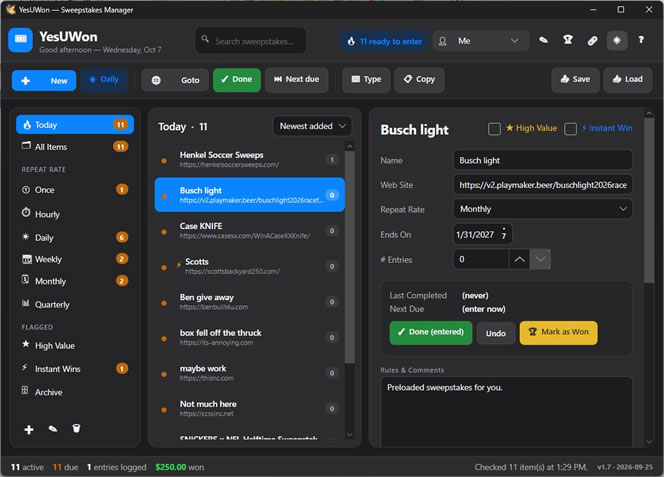
Task: Open the Me user dropdown
Action: click(481, 41)
